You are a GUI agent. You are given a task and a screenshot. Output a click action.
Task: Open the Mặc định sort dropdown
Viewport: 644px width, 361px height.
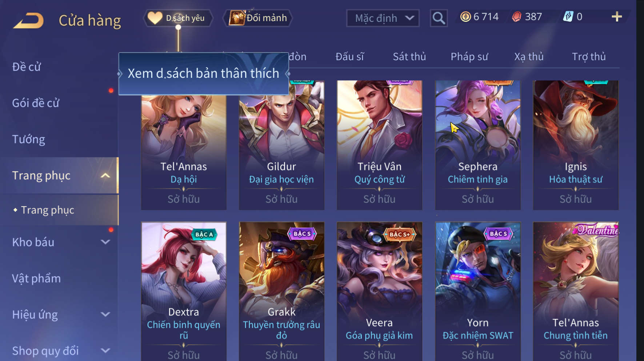383,18
